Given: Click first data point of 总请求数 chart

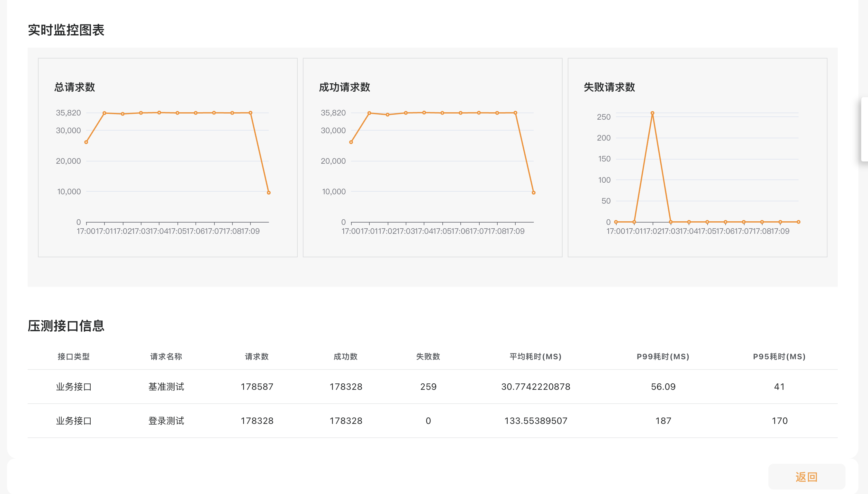Looking at the screenshot, I should tap(86, 142).
